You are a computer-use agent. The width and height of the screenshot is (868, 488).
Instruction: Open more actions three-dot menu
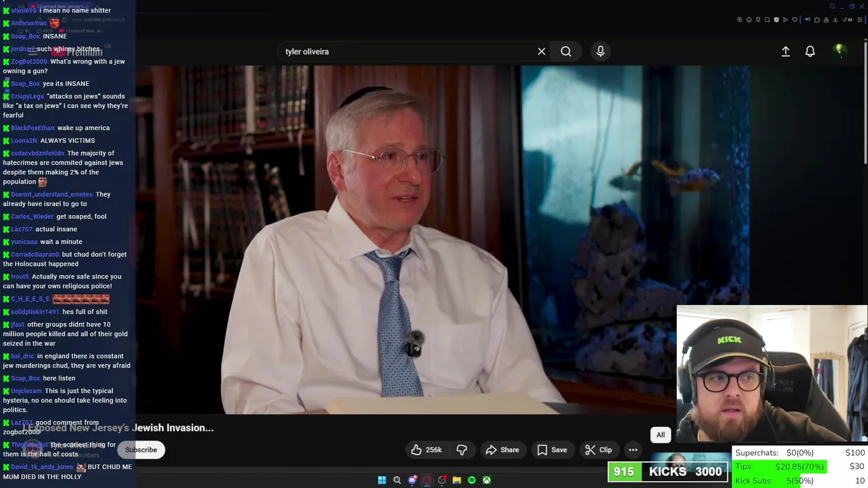[x=633, y=450]
